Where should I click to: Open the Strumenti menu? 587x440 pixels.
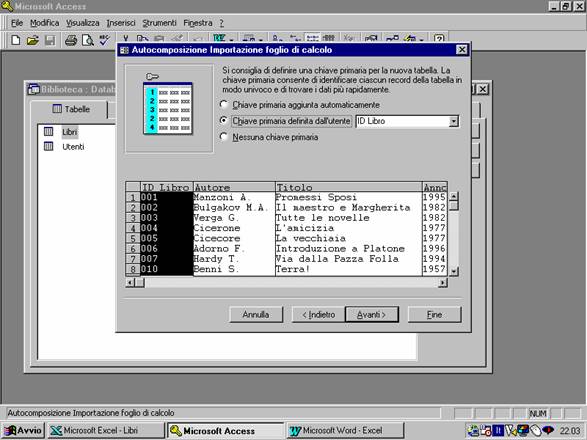[159, 23]
